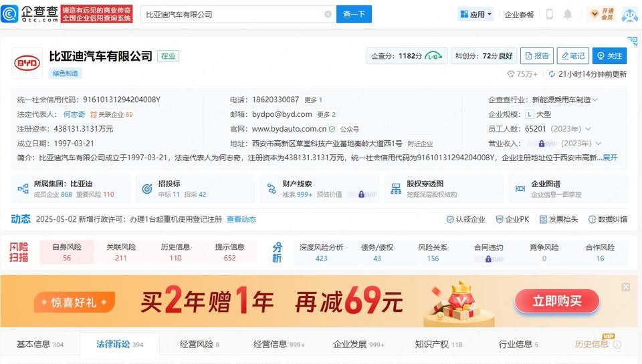
Task: Click 债务/债权 43
Action: (x=377, y=252)
